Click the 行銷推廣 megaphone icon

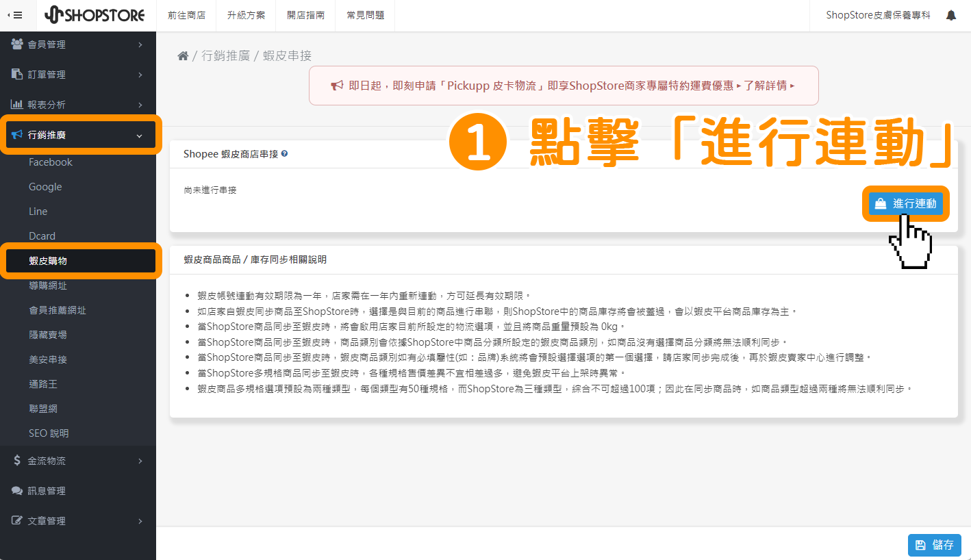pyautogui.click(x=17, y=135)
